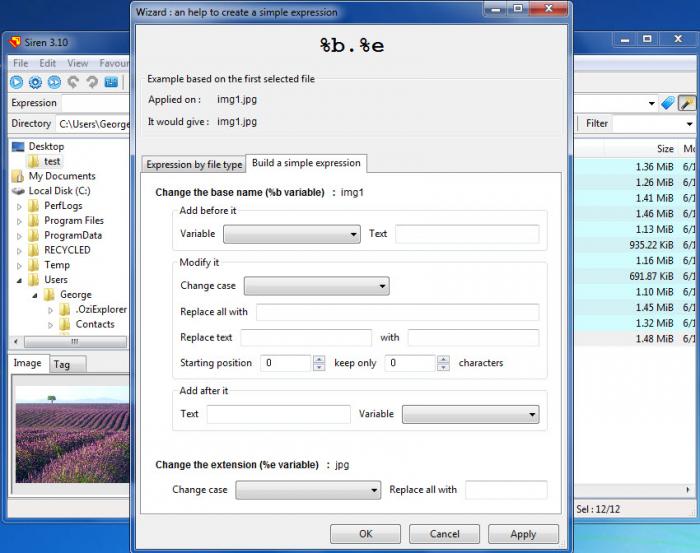Open the Filter dropdown arrow in Siren
700x553 pixels.
point(689,124)
